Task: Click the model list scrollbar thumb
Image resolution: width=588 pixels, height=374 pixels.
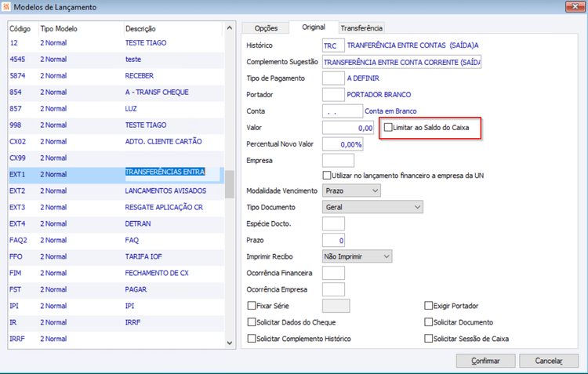Action: (230, 184)
